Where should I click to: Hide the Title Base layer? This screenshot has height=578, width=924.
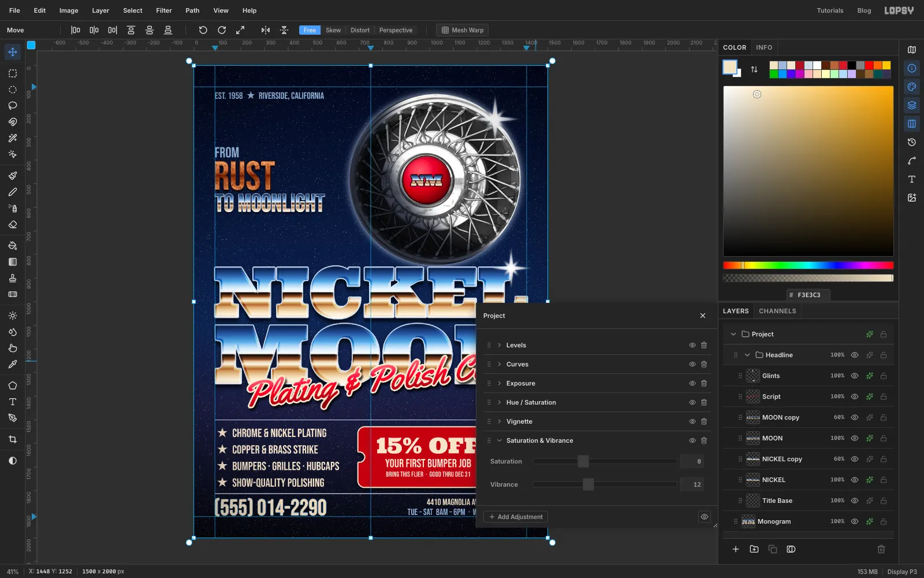point(855,501)
